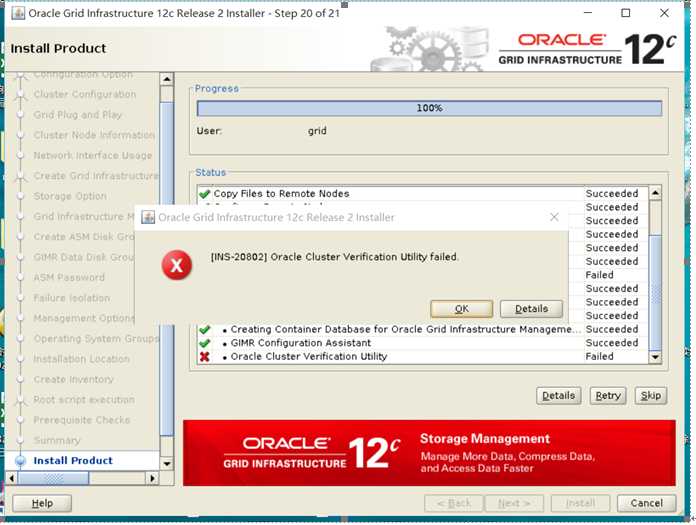Select Root script execution step

(84, 399)
